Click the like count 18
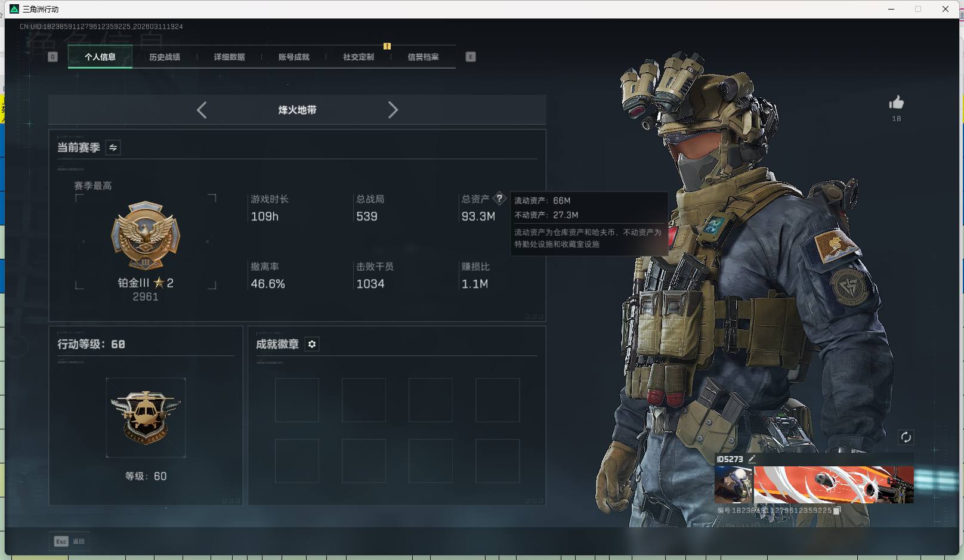964x560 pixels. (896, 119)
